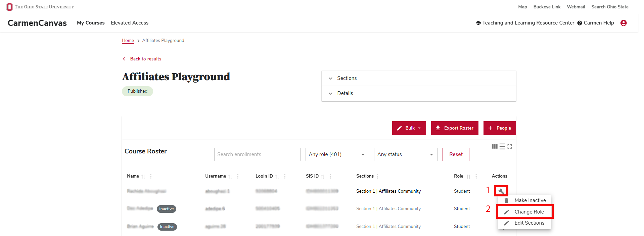Click the Actions column header
This screenshot has height=236, width=644.
tap(499, 176)
